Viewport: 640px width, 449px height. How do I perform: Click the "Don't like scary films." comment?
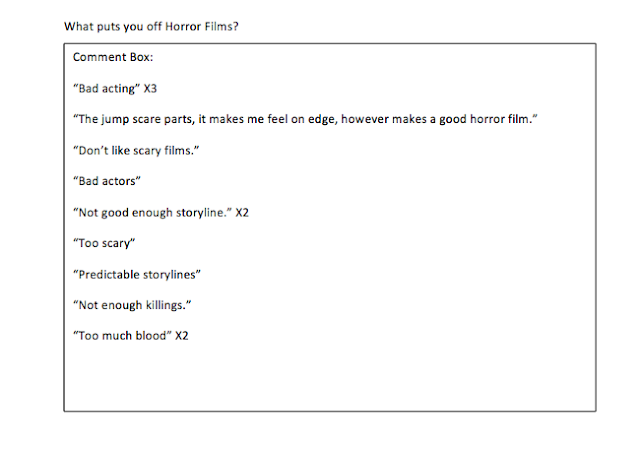[x=136, y=151]
